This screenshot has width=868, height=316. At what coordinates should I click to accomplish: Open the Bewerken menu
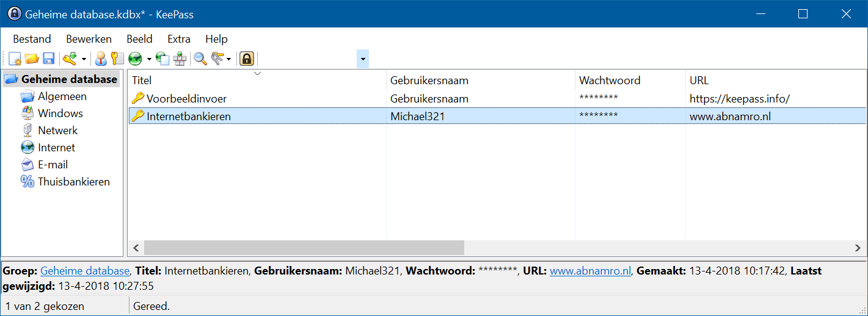coord(89,39)
